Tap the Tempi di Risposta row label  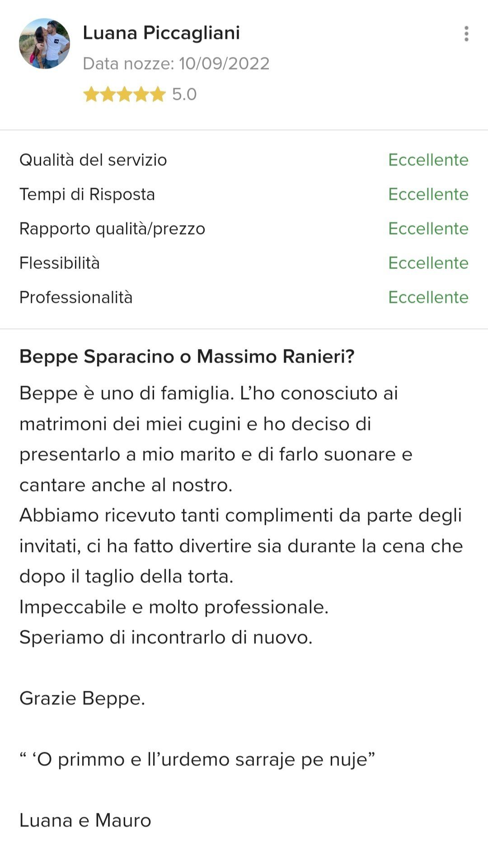pos(87,194)
